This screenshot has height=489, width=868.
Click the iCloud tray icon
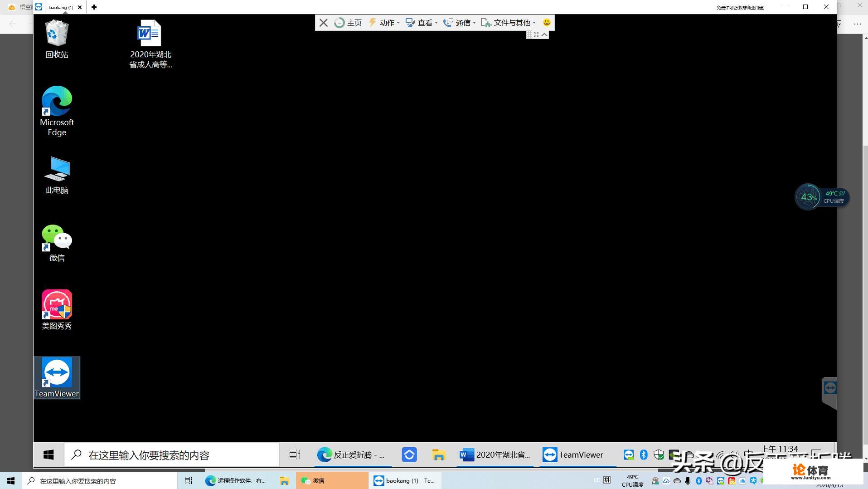coord(742,480)
